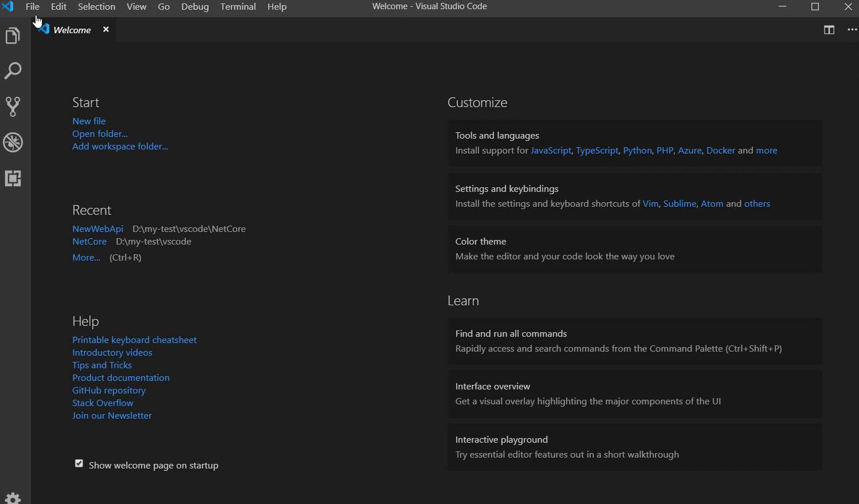Uncheck Show welcome page on startup
The image size is (859, 504).
[79, 464]
